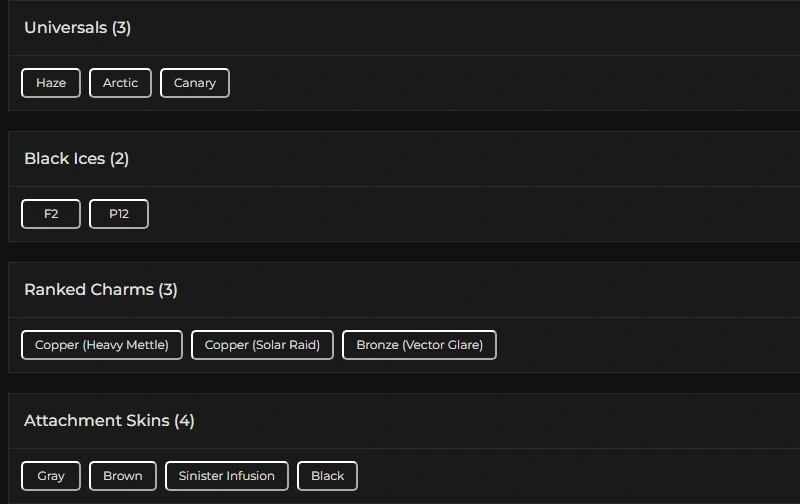Select the F2 Black Ice tag
This screenshot has height=504, width=800.
[51, 214]
